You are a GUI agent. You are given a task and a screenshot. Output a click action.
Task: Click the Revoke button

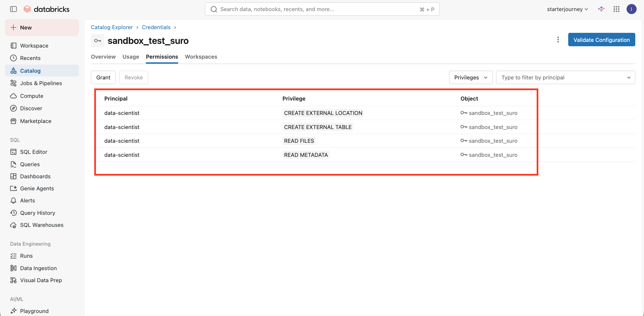(133, 77)
